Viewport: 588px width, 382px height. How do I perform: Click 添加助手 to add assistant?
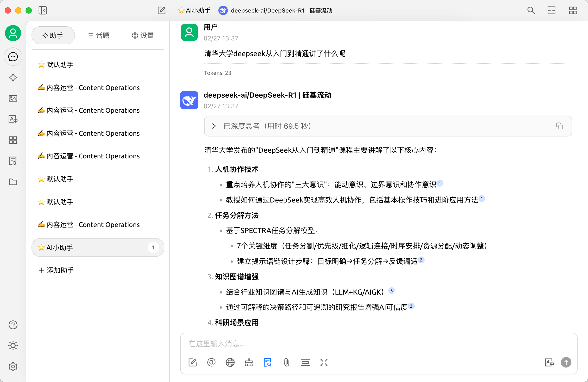pyautogui.click(x=56, y=270)
